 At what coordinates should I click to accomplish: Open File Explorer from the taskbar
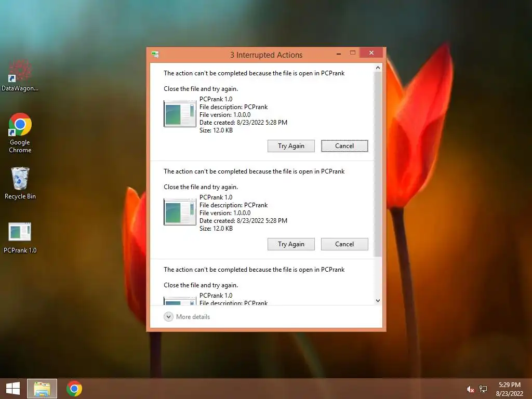click(42, 389)
